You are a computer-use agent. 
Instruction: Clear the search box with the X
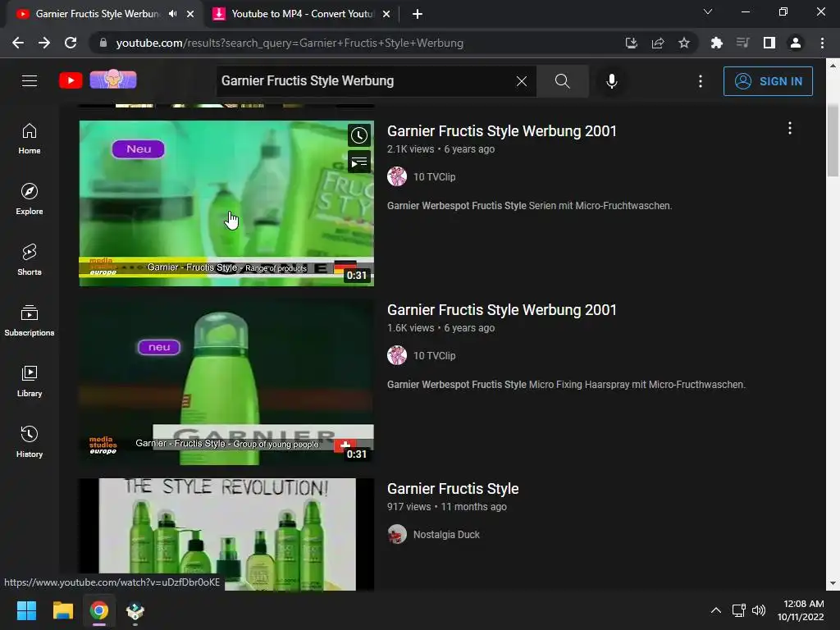521,81
